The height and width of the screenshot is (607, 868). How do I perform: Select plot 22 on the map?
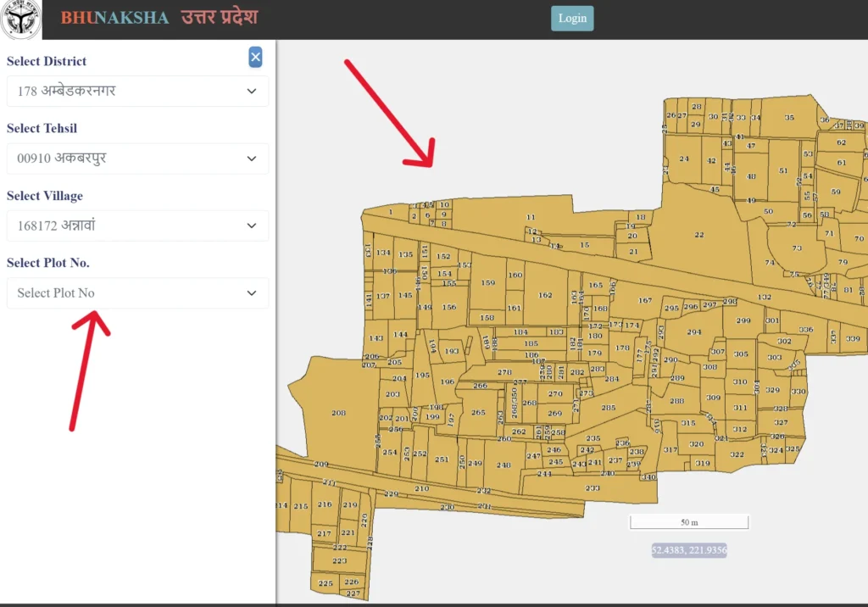pos(698,235)
